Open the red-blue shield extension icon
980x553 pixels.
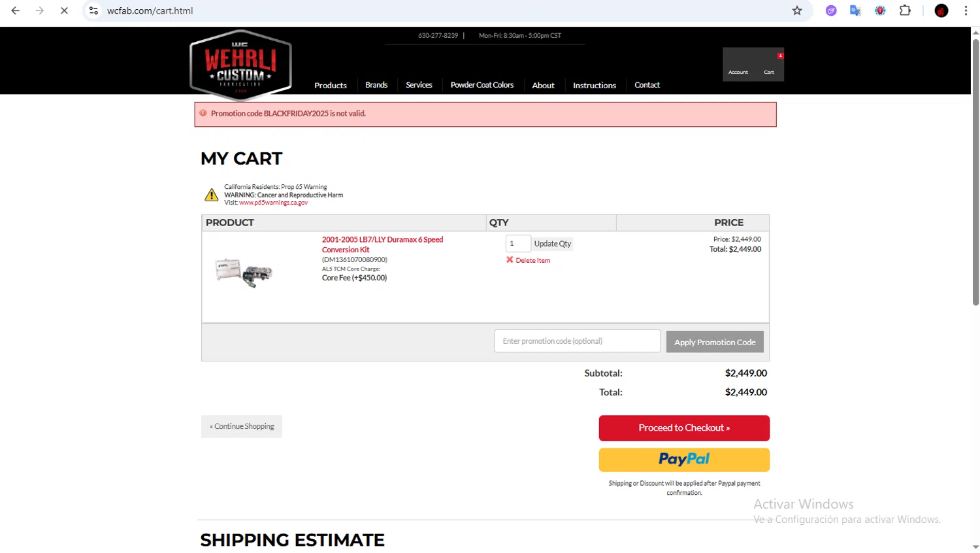(880, 10)
